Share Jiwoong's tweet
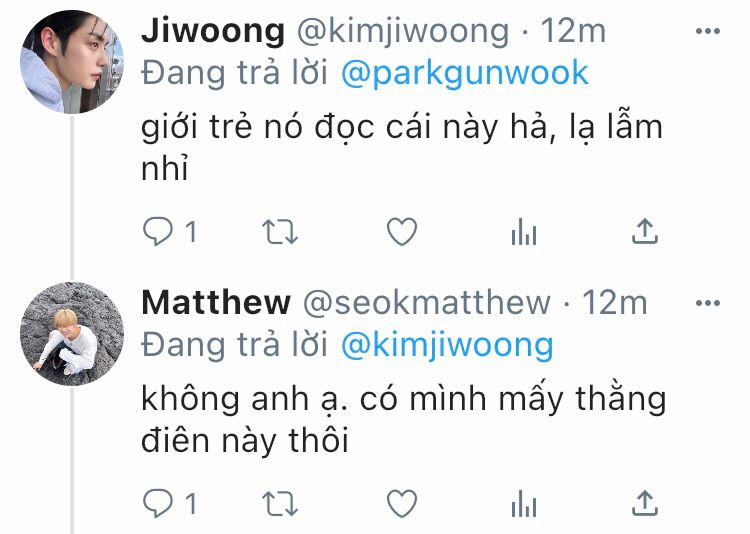This screenshot has height=534, width=750. (x=645, y=231)
